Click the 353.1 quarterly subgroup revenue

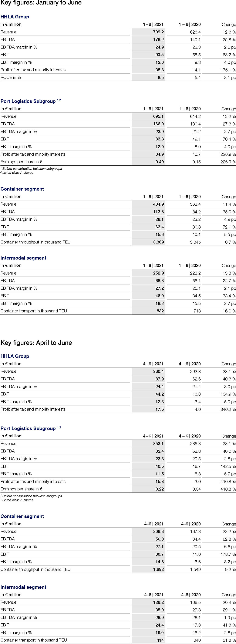click(158, 444)
